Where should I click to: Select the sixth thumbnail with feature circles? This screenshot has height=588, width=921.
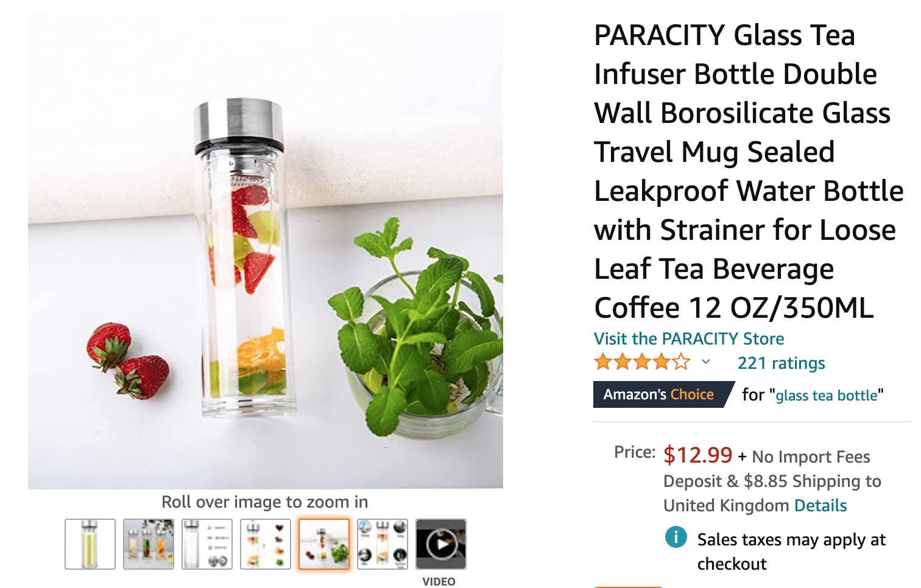[x=383, y=544]
